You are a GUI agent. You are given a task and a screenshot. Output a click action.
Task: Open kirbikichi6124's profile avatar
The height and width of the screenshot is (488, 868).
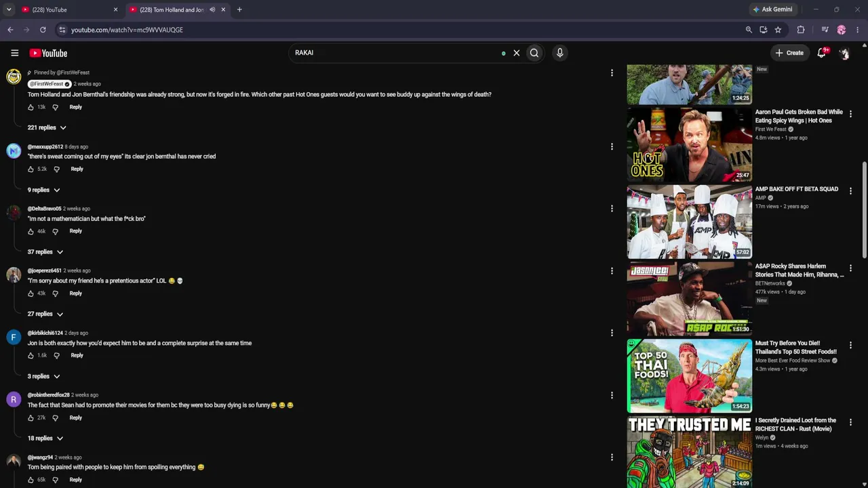(x=14, y=337)
